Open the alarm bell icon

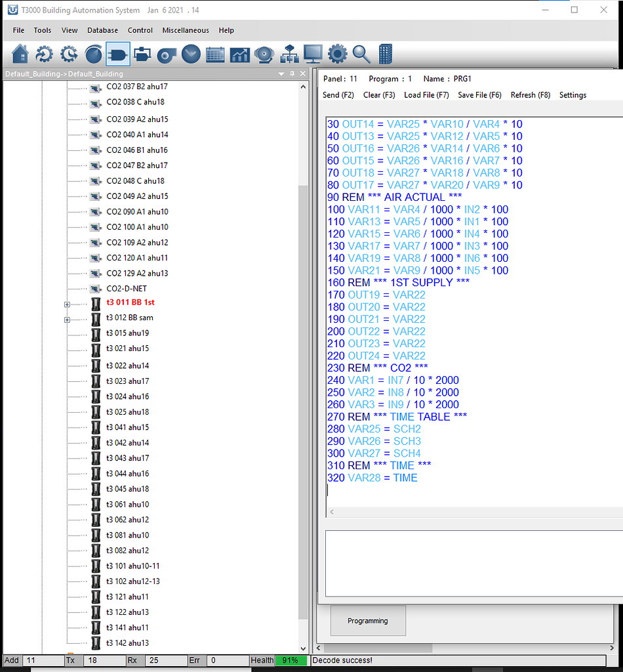[x=264, y=54]
